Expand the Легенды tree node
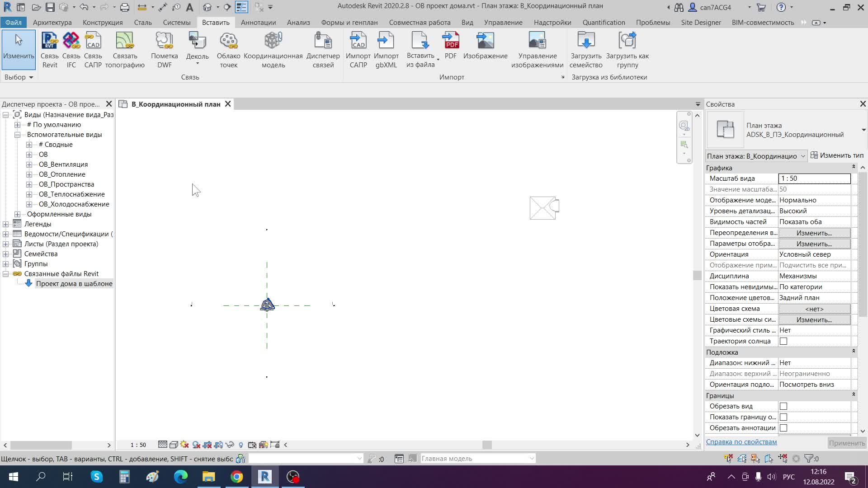The width and height of the screenshot is (868, 488). coord(5,224)
